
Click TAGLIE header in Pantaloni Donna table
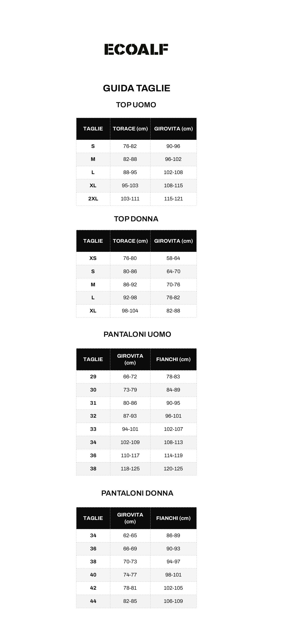[x=93, y=518]
